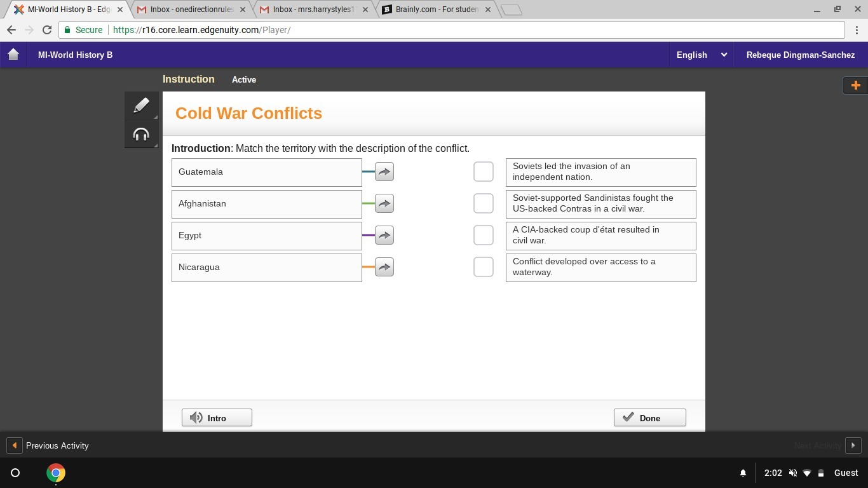Click the Nicaragua territory box
This screenshot has width=868, height=488.
point(267,268)
